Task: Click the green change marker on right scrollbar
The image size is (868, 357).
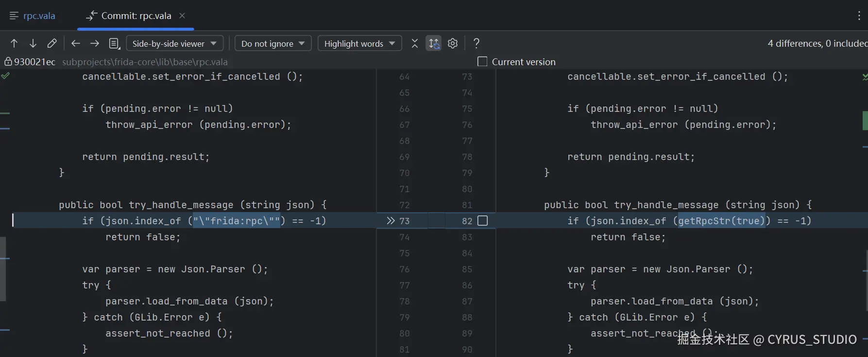Action: pos(865,121)
